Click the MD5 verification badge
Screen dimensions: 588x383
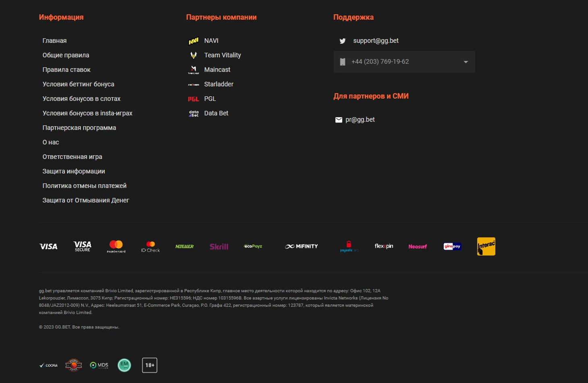click(x=99, y=365)
